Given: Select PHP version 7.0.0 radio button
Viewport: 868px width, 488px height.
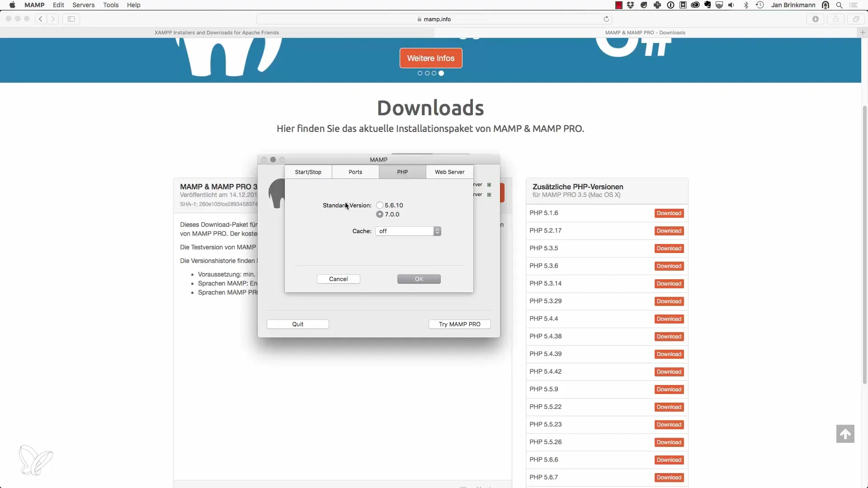Looking at the screenshot, I should (380, 214).
